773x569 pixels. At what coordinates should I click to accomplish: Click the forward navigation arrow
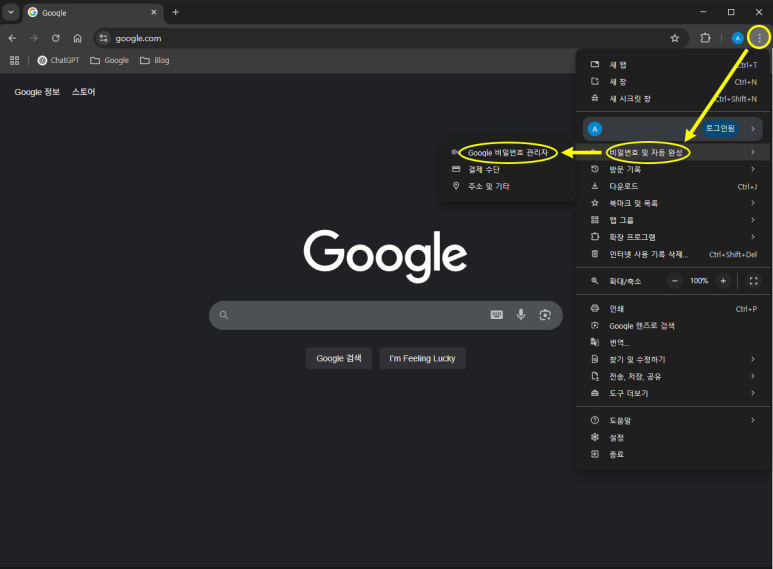click(34, 38)
